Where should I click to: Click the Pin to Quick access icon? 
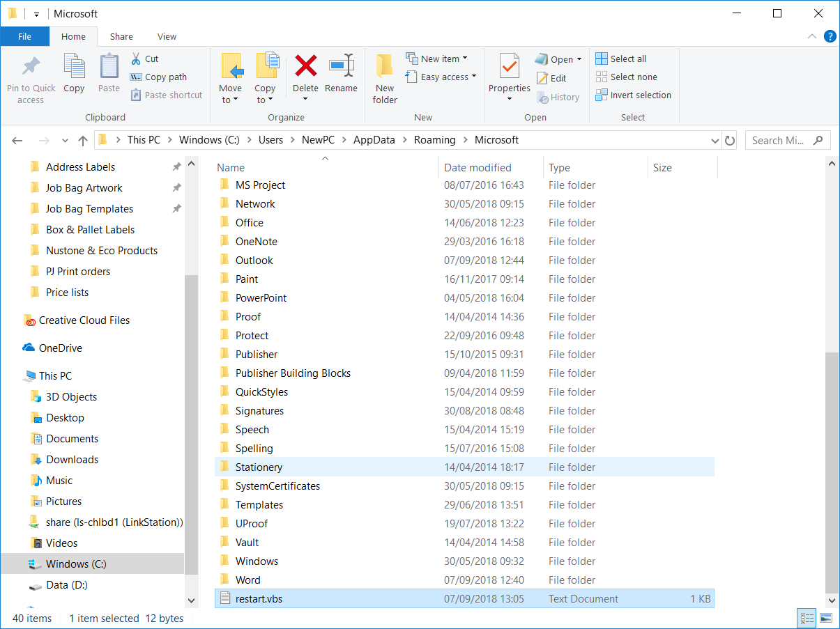pos(31,67)
